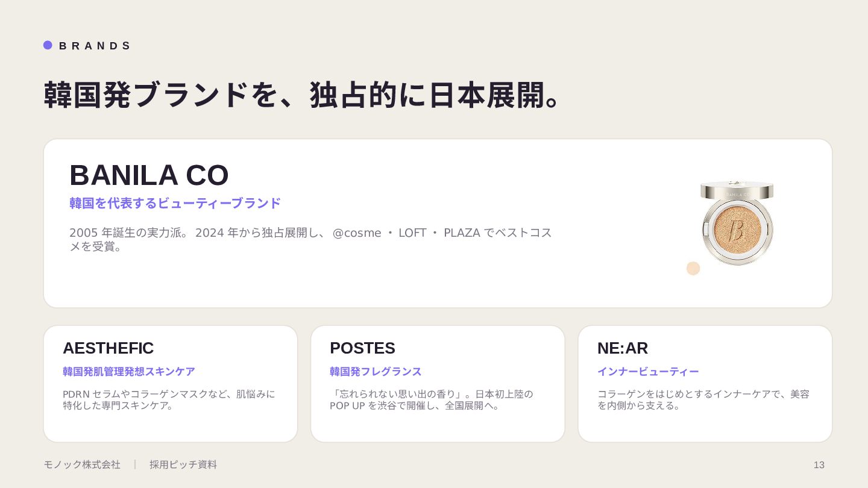Select the footer text モノック株式会社
The width and height of the screenshot is (868, 488).
click(x=82, y=465)
